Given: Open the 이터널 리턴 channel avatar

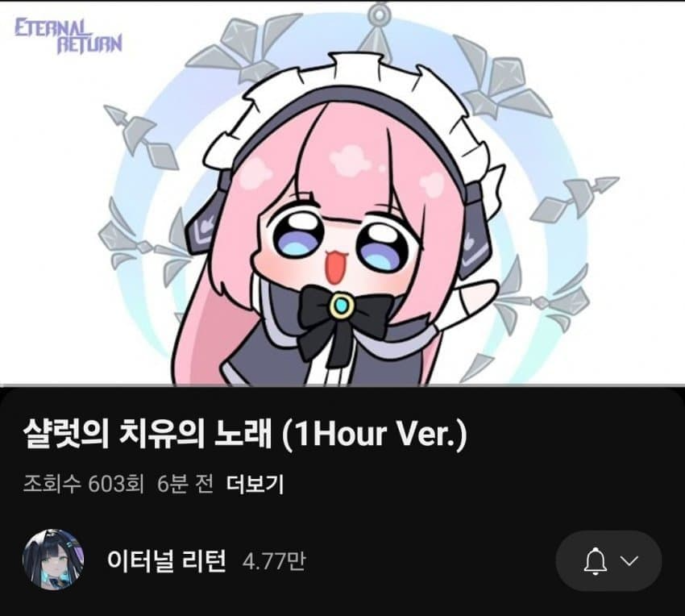Looking at the screenshot, I should 53,560.
